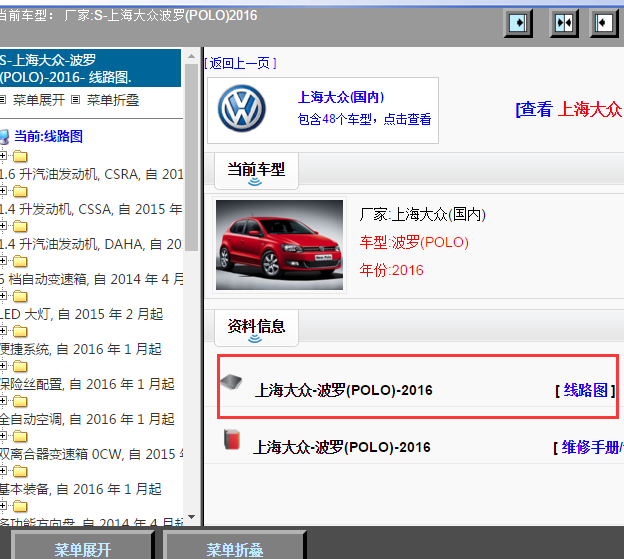Click folder icon above 全自动空调
Image resolution: width=624 pixels, height=559 pixels.
click(x=20, y=401)
